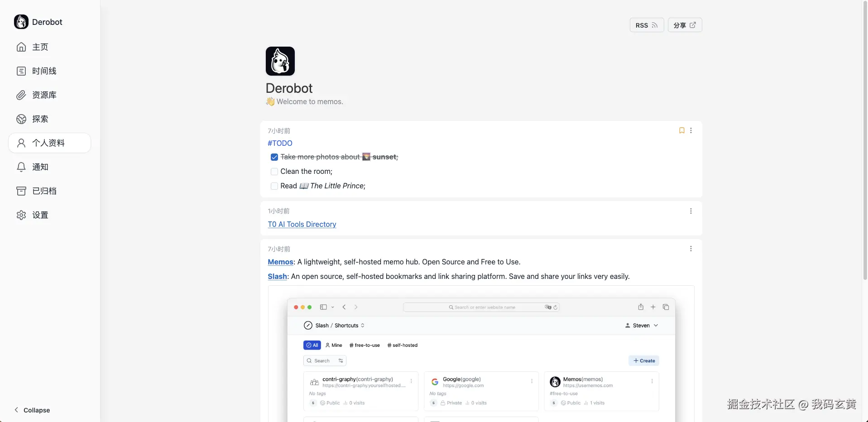Select the #free-to-use tag filter
The height and width of the screenshot is (422, 868).
[364, 345]
